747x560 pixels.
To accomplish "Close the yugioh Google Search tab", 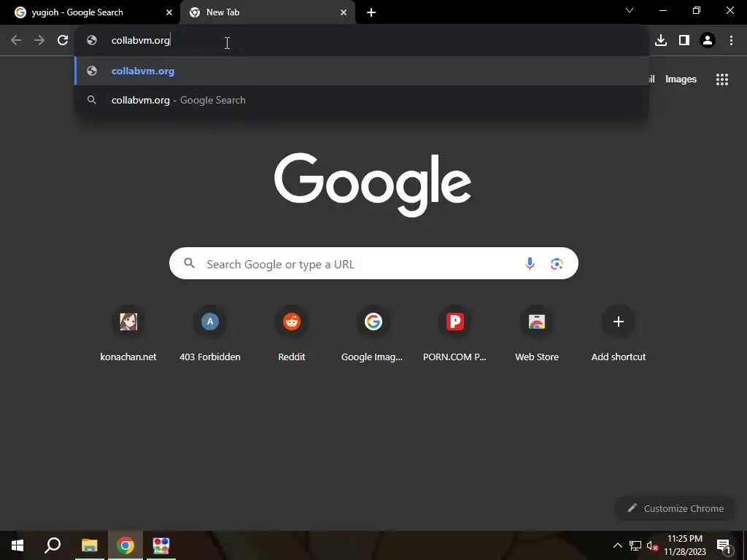I will 169,12.
